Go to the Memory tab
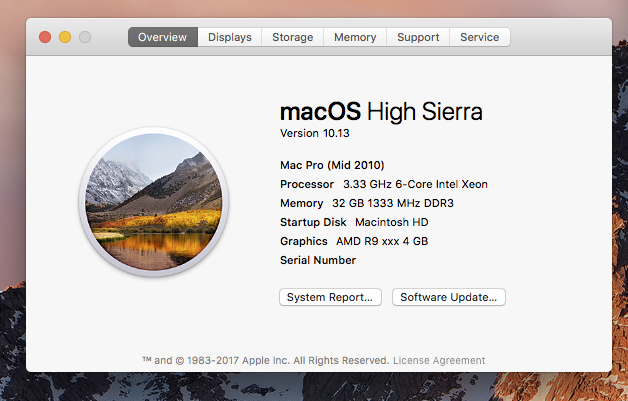This screenshot has width=628, height=401. point(355,37)
